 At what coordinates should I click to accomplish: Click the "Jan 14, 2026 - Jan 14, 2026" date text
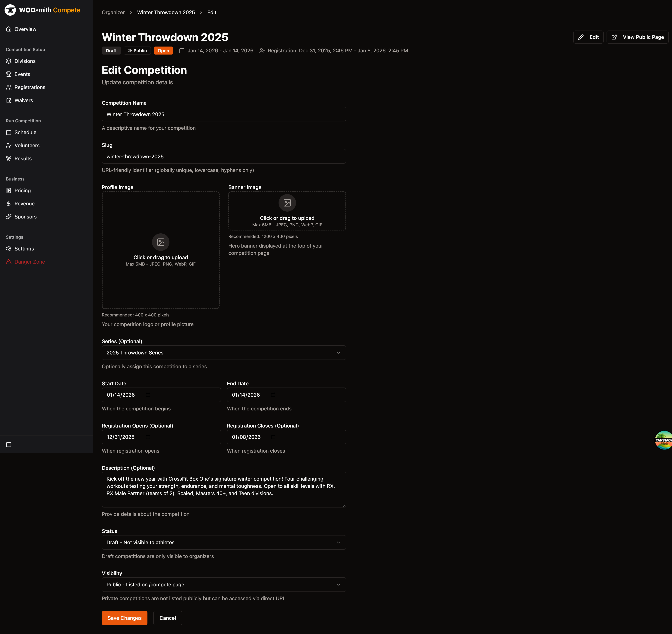click(220, 51)
